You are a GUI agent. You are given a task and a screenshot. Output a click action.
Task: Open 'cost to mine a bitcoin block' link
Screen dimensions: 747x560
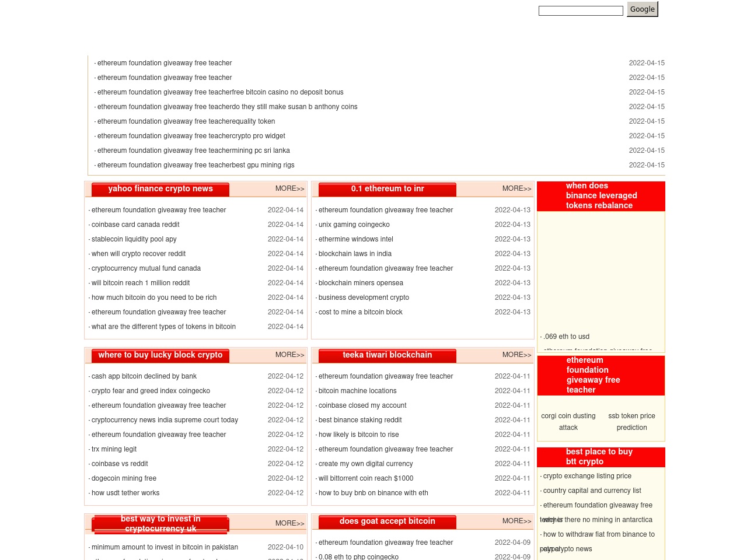pos(361,312)
